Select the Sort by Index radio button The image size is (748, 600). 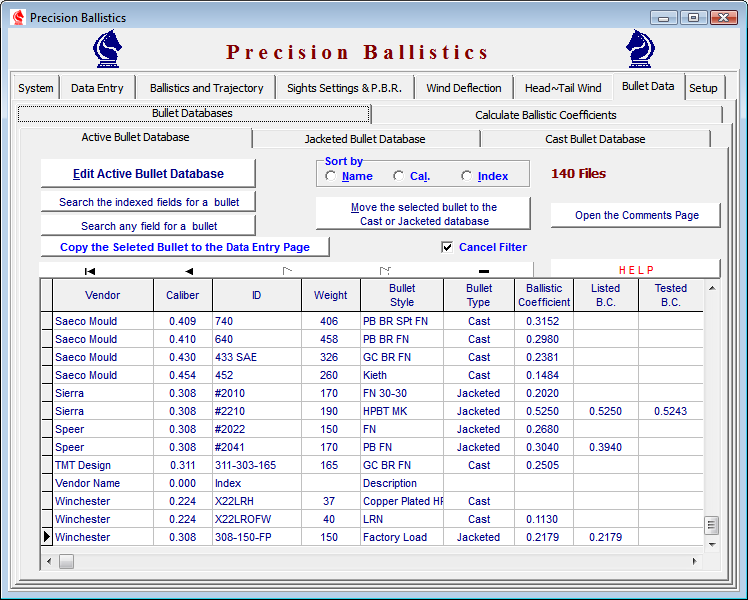(x=467, y=176)
